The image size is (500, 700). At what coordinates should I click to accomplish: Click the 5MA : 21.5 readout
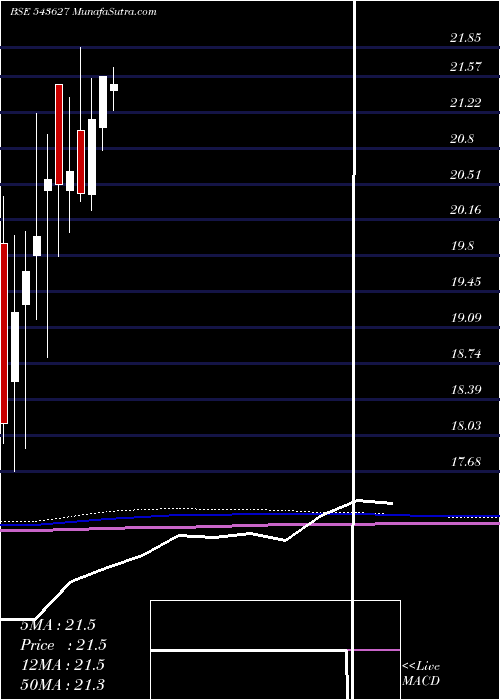coord(58,625)
